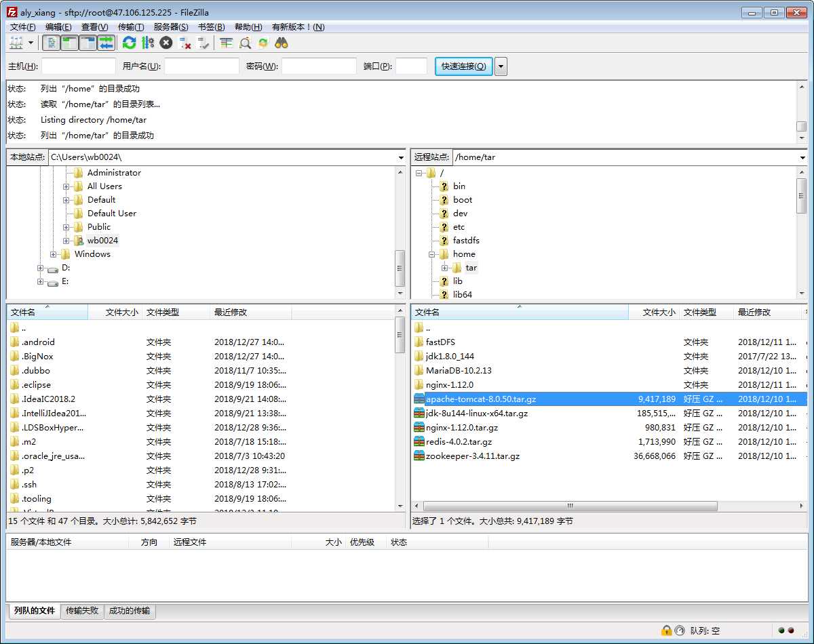Open 查看(V) menu
Screen dimensions: 814x644
tap(94, 27)
